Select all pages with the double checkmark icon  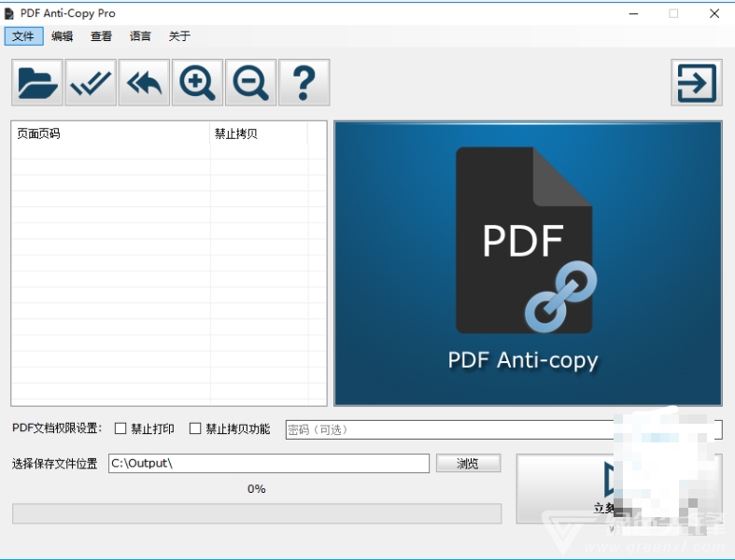[91, 82]
